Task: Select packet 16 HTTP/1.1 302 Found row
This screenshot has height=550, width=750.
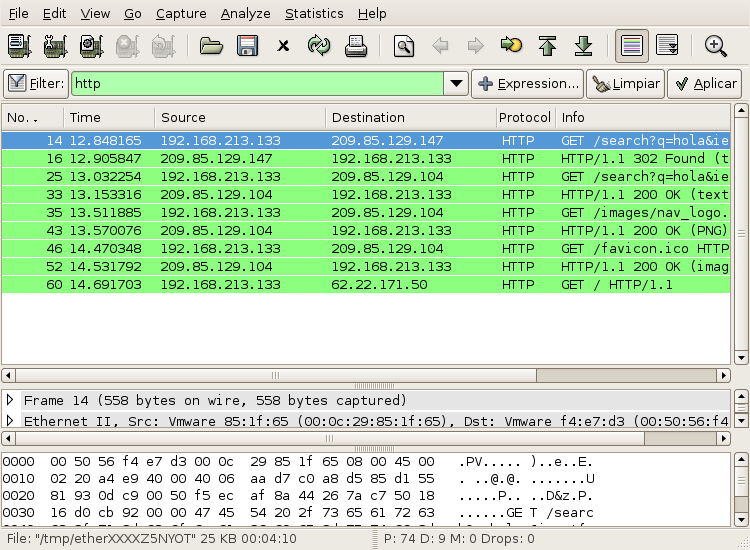Action: (366, 159)
